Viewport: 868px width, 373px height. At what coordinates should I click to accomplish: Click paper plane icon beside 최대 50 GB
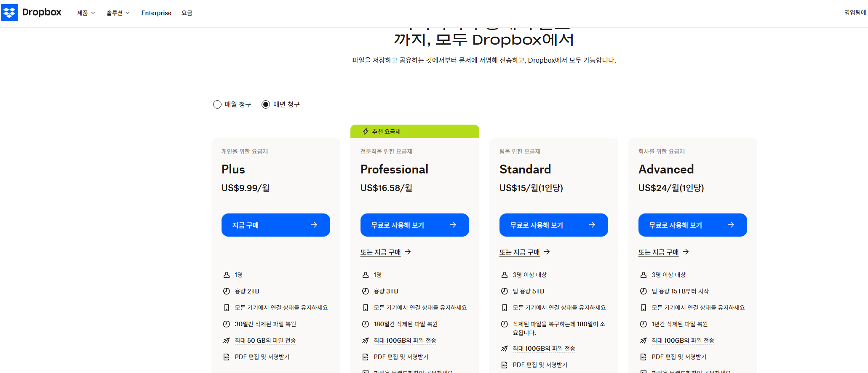point(226,341)
